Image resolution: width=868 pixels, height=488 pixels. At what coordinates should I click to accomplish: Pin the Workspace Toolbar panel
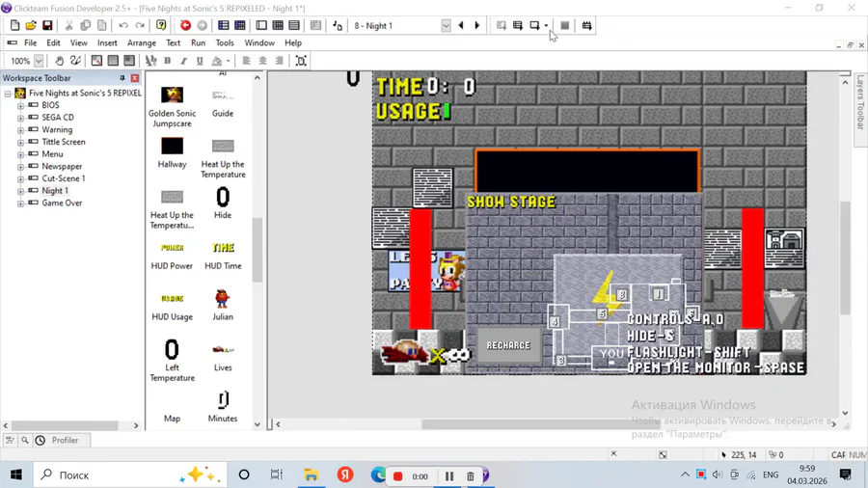[x=122, y=78]
